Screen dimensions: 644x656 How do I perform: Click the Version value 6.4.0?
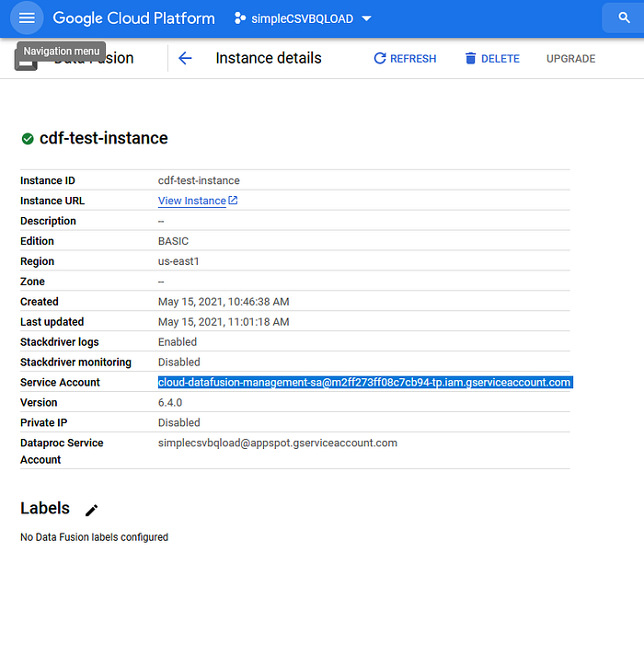click(170, 402)
